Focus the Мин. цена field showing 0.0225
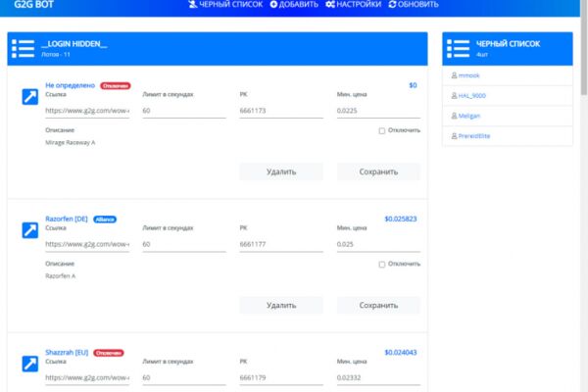Viewport: 588px width, 392px height. [378, 111]
